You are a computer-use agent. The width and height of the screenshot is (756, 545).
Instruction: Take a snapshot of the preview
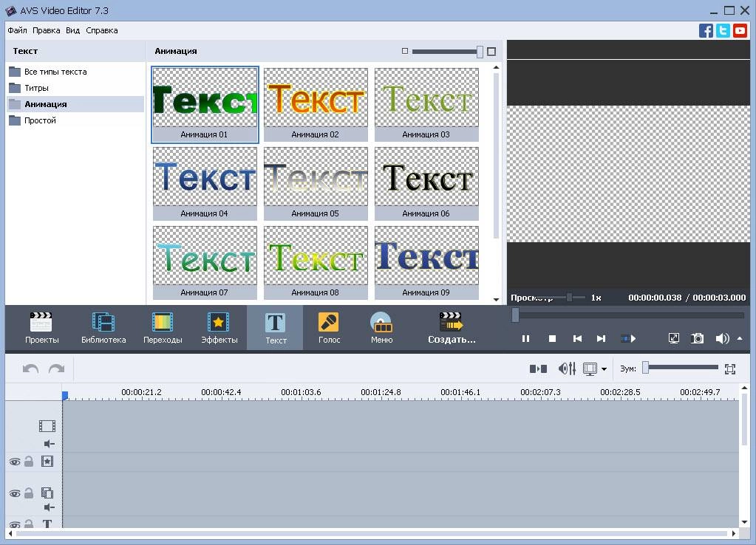point(697,338)
